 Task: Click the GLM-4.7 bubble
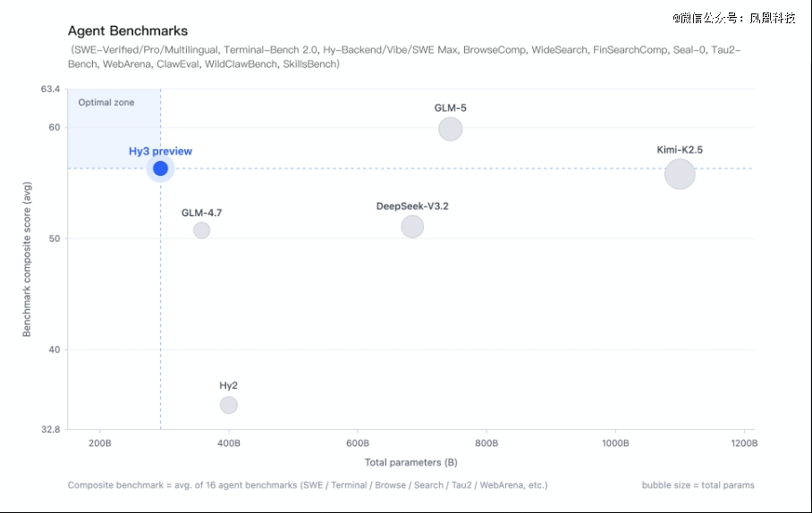click(x=201, y=230)
